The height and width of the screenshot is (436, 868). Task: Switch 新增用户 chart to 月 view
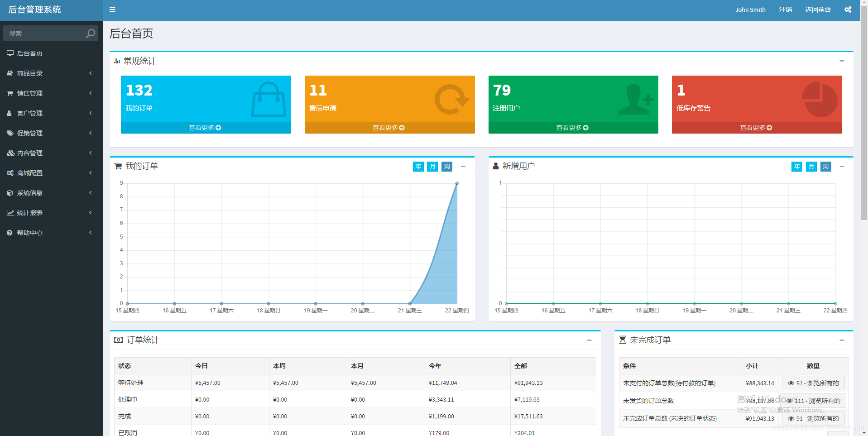(x=811, y=167)
